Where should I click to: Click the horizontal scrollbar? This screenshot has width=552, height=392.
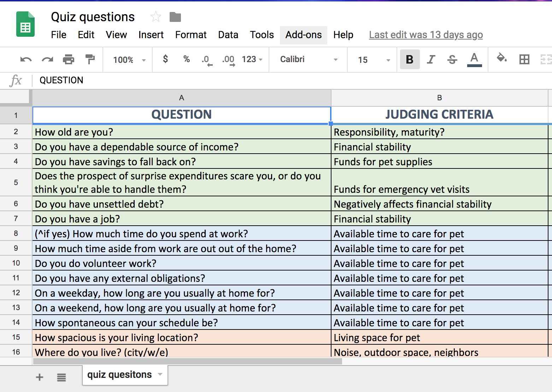(x=187, y=361)
